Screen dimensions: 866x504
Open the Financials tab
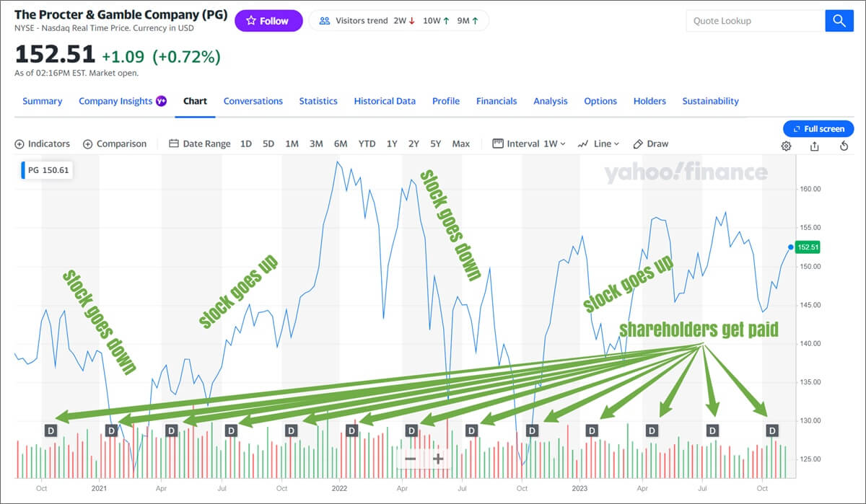(x=497, y=101)
